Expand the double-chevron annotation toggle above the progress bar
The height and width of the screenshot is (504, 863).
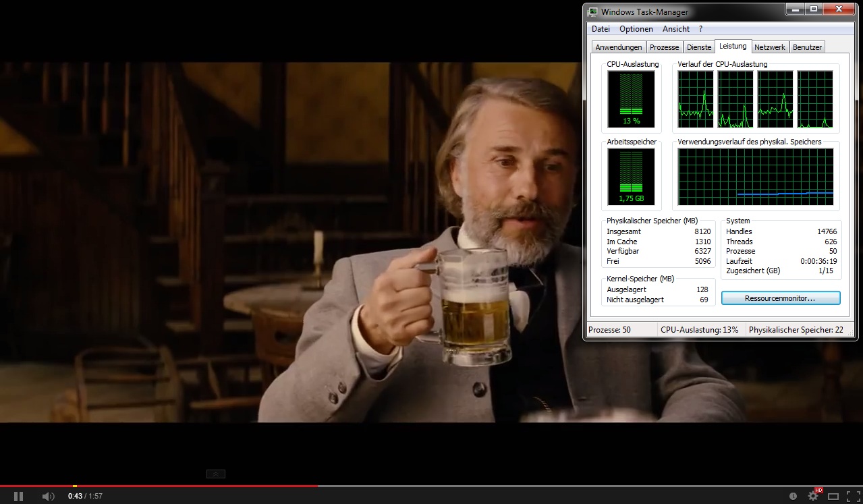pyautogui.click(x=215, y=474)
